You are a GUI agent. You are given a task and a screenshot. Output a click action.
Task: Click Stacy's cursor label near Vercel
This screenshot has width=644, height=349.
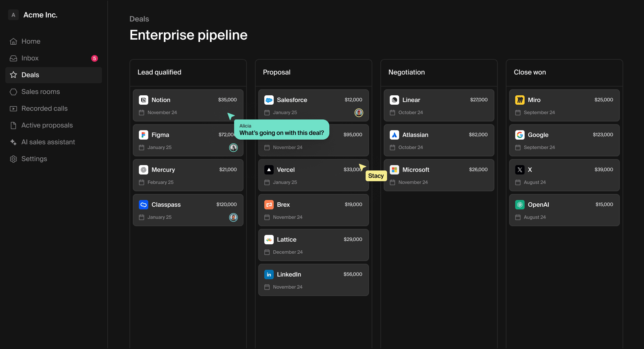point(376,176)
